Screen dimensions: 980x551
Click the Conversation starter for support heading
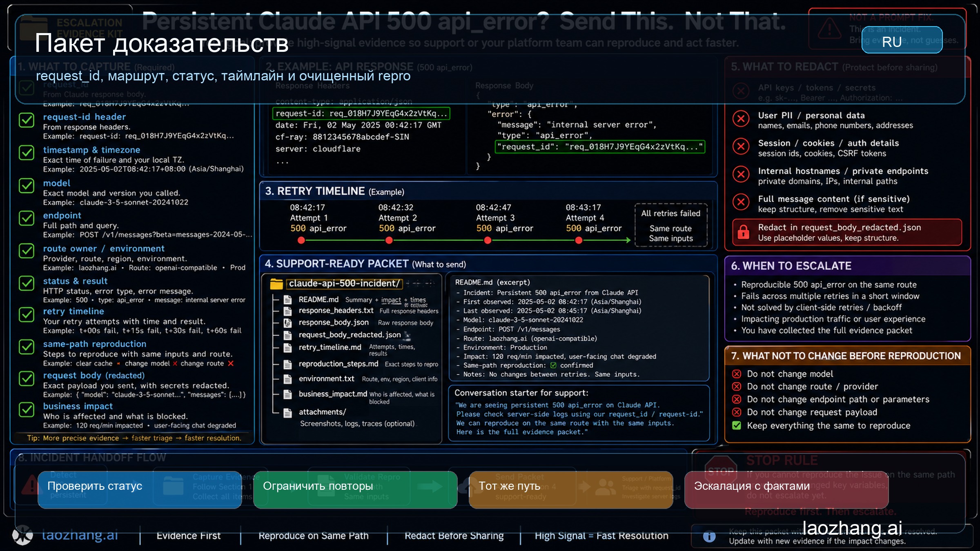click(x=521, y=393)
